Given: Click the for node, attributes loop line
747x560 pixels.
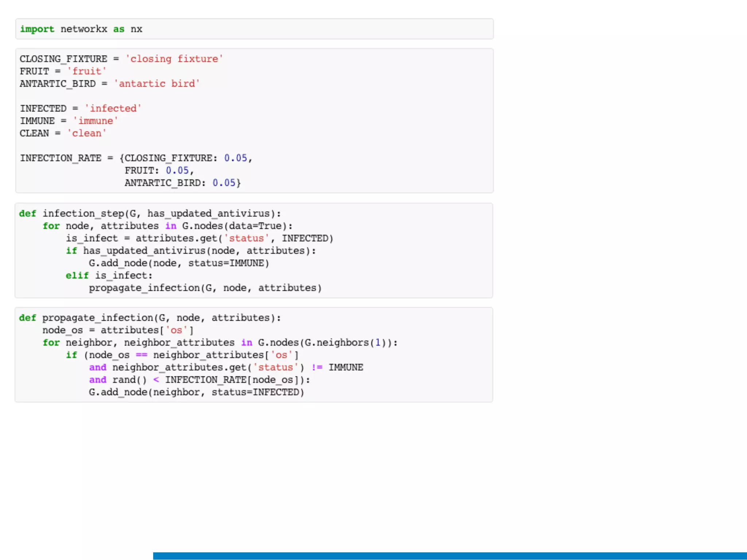Looking at the screenshot, I should (x=167, y=226).
